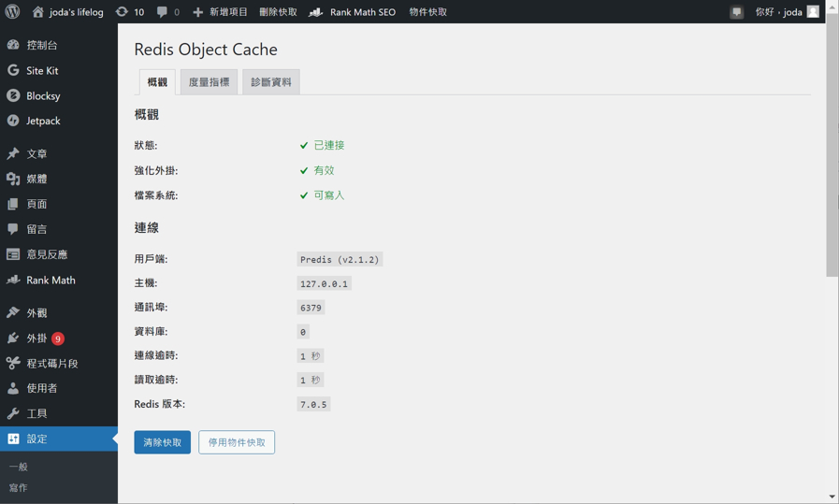
Task: Click the 意見反應 feedback icon
Action: (13, 254)
